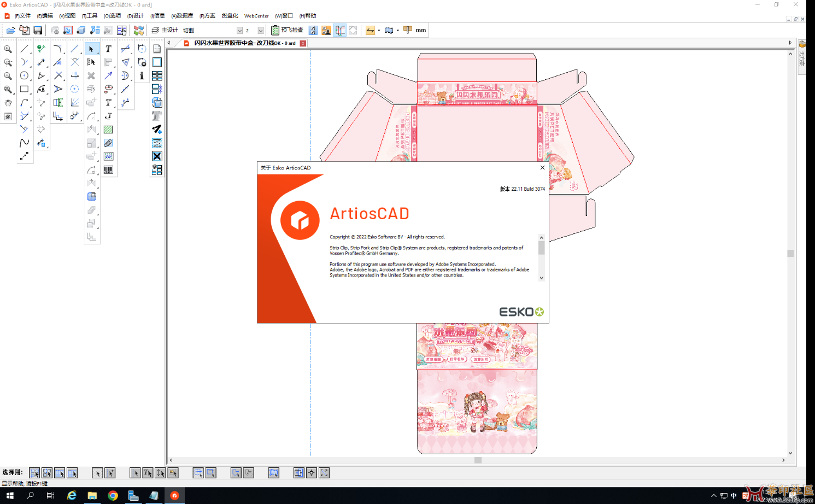Open the (E)编辑 menu
Viewport: 815px width, 504px height.
pyautogui.click(x=45, y=16)
